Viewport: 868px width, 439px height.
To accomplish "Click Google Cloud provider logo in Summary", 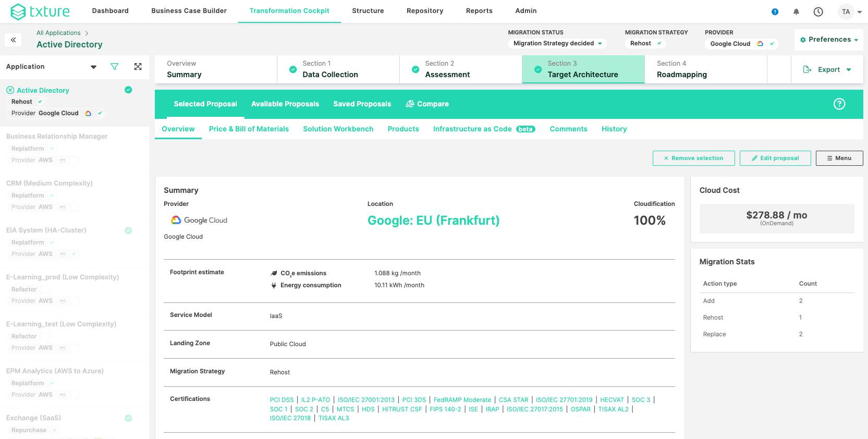I will point(199,220).
